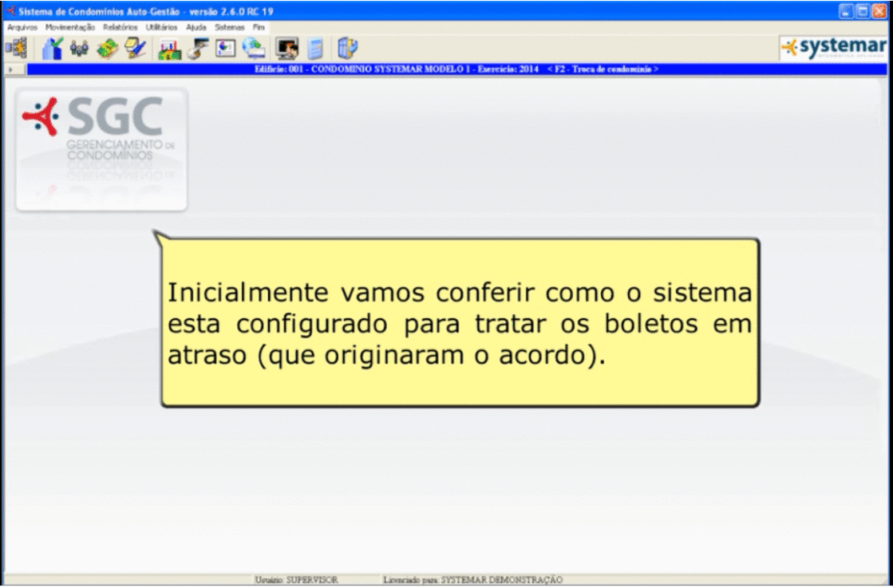The image size is (893, 588).
Task: Open the Utilitários menu
Action: [163, 26]
